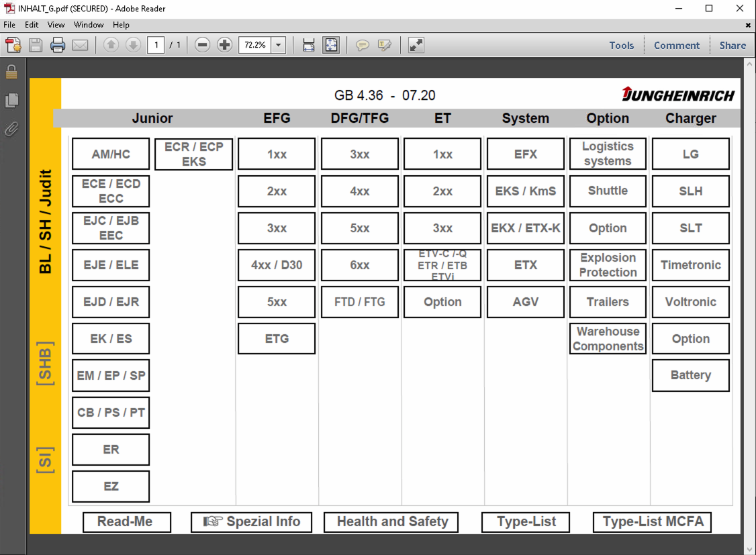Select the EKS / KmS box
756x555 pixels.
pyautogui.click(x=526, y=191)
